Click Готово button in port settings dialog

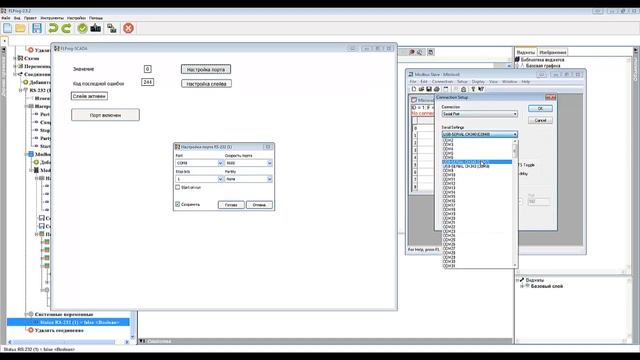tap(231, 204)
